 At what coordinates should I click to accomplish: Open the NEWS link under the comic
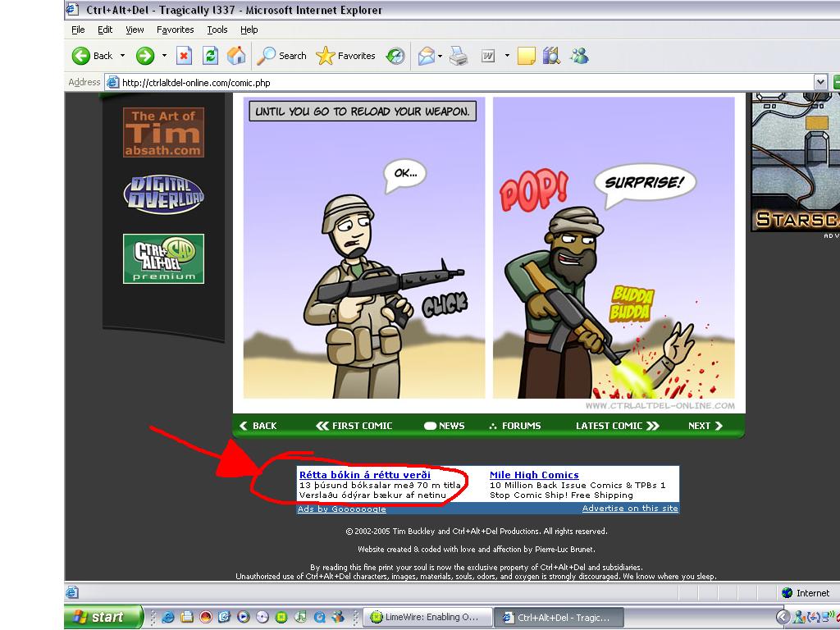pos(444,426)
